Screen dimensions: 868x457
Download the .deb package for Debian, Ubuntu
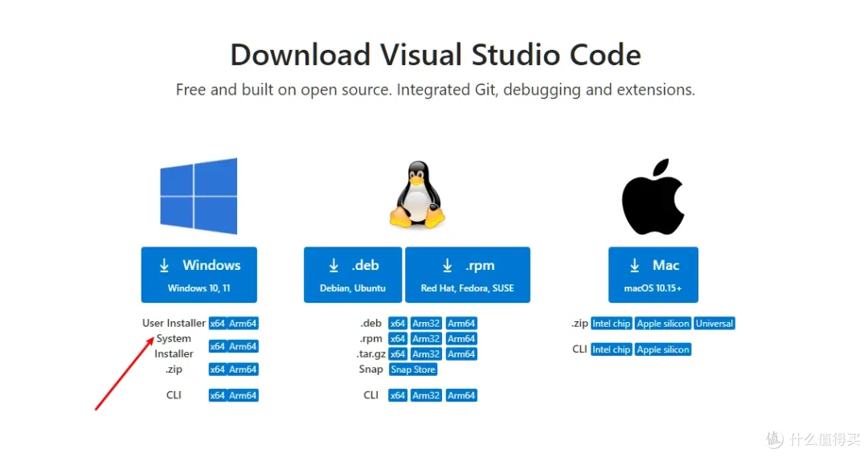(353, 275)
